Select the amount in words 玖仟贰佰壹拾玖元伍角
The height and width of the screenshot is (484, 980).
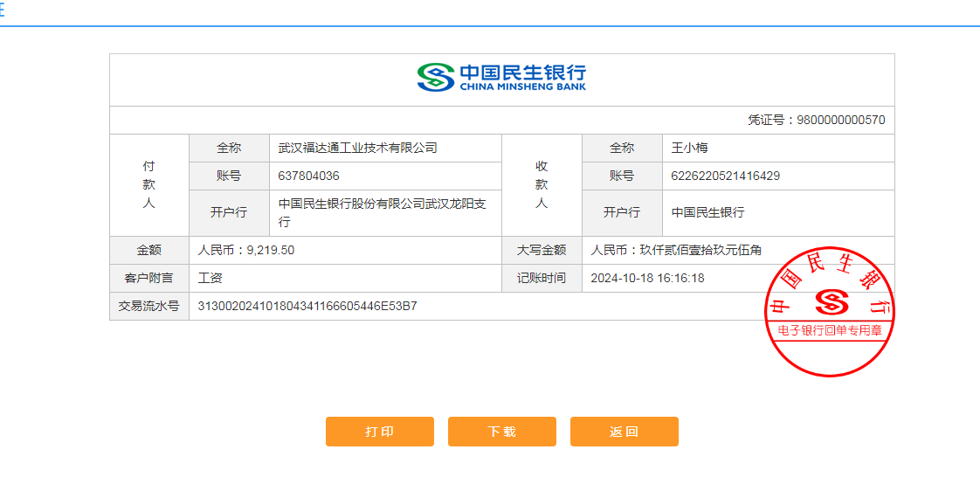[x=700, y=251]
